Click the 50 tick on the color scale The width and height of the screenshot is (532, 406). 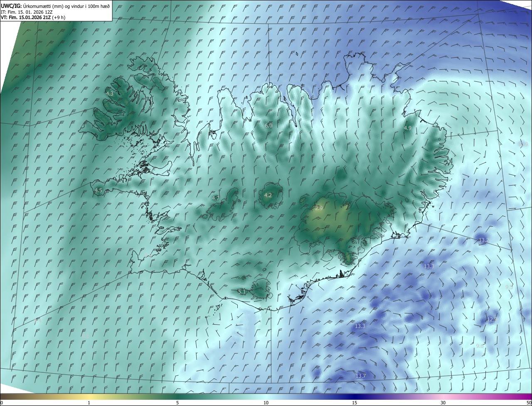(x=529, y=403)
